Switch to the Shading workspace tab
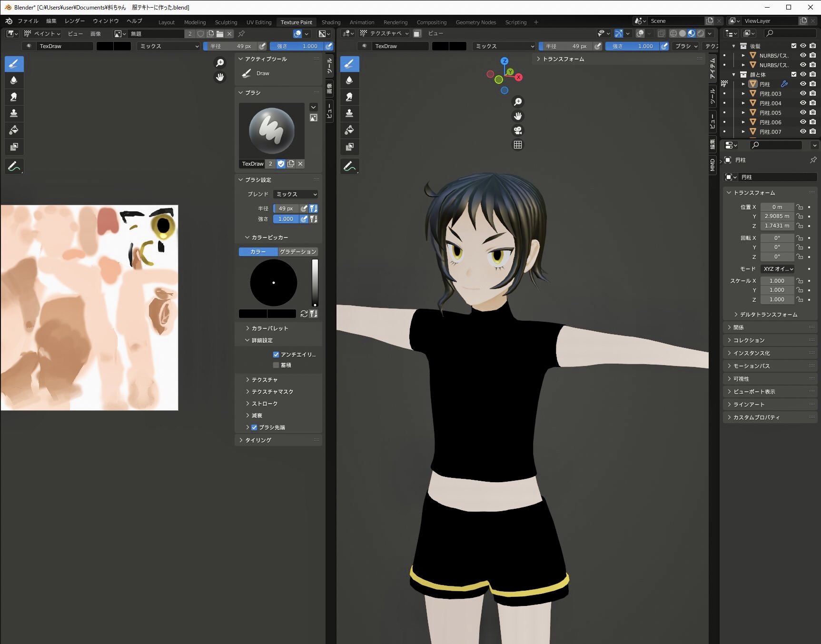821x644 pixels. click(331, 22)
